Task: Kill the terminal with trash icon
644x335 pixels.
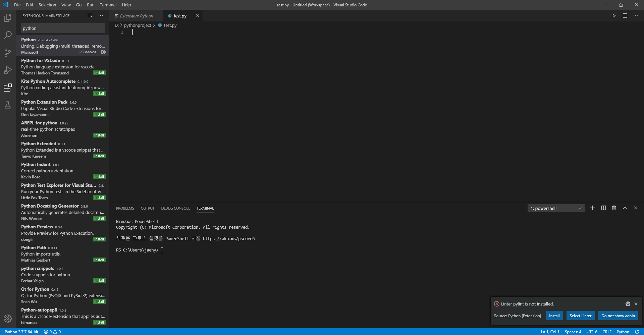Action: (x=614, y=208)
